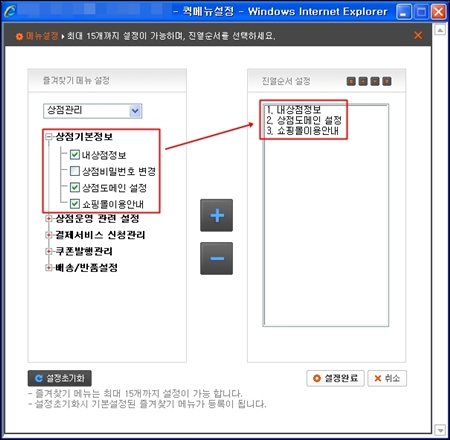Screen dimensions: 450x440
Task: Move selected item up one position
Action: click(x=363, y=81)
